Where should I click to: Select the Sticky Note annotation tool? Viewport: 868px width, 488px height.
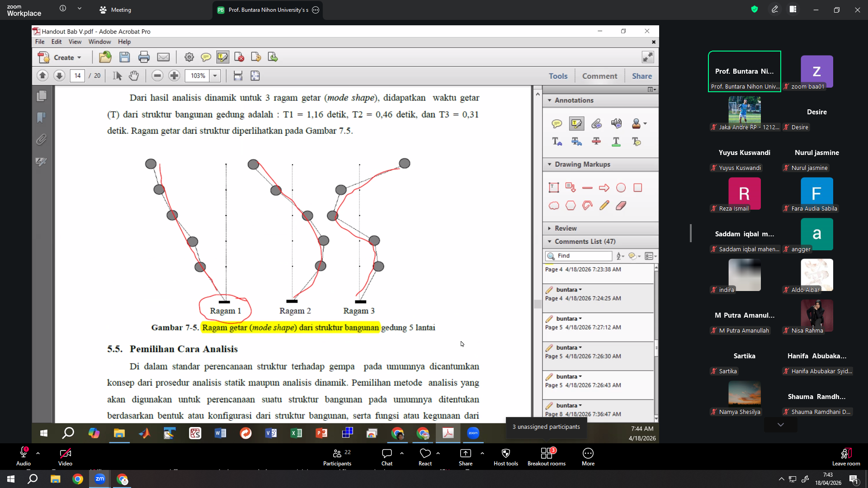point(557,123)
